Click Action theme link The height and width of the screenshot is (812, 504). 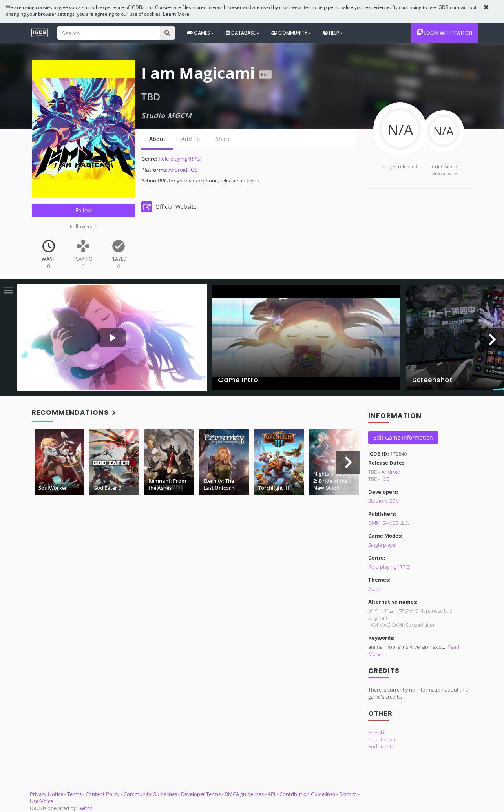click(x=375, y=589)
